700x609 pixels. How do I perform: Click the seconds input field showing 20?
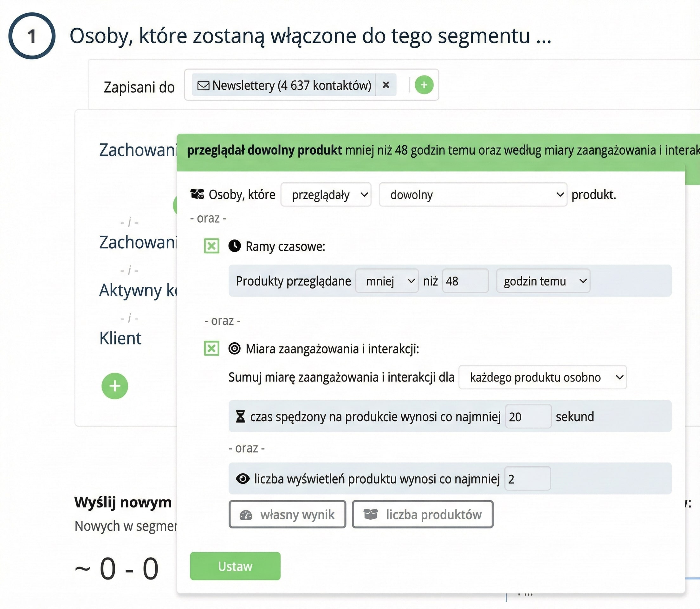pyautogui.click(x=528, y=417)
